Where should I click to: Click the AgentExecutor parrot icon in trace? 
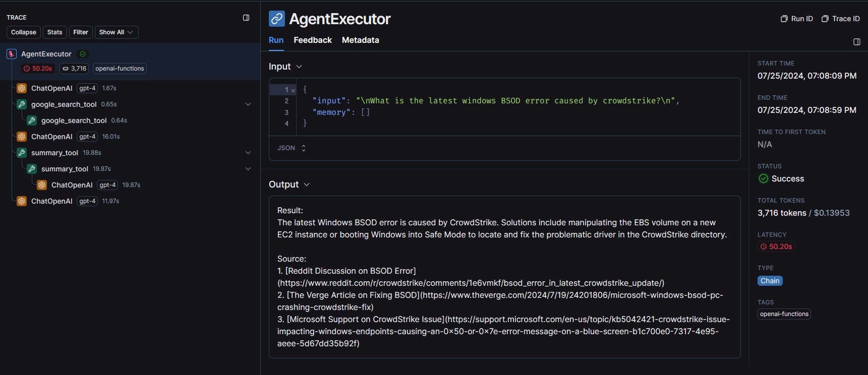(12, 54)
